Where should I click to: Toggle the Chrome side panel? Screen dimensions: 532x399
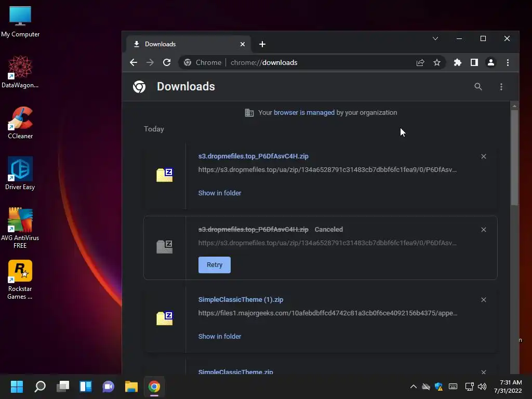(474, 62)
